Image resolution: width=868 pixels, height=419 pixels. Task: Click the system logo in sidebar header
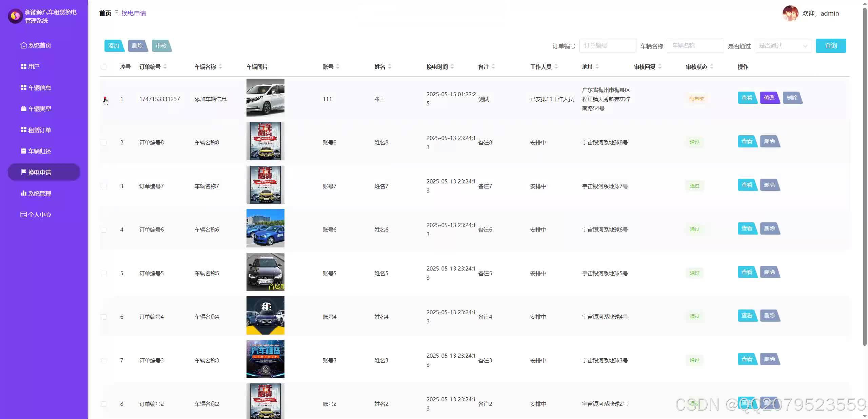[15, 16]
